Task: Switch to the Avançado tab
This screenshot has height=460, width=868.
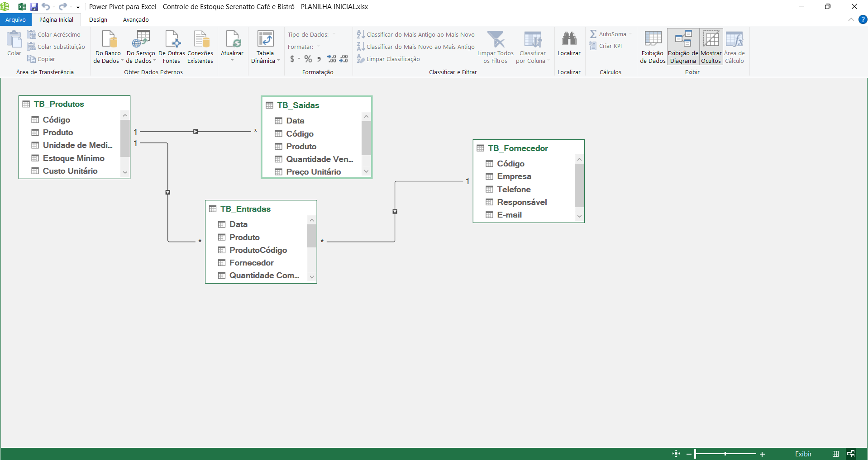Action: tap(136, 20)
